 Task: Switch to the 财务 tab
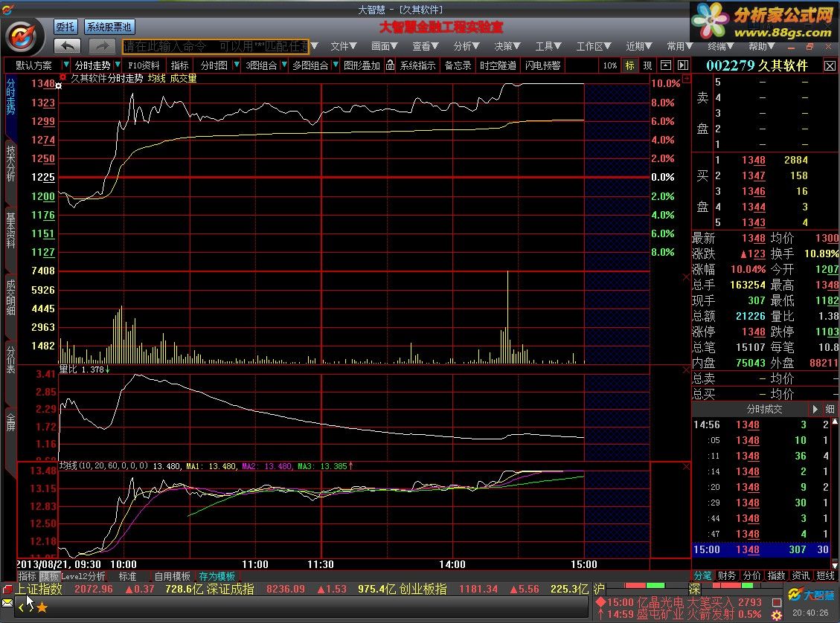726,576
